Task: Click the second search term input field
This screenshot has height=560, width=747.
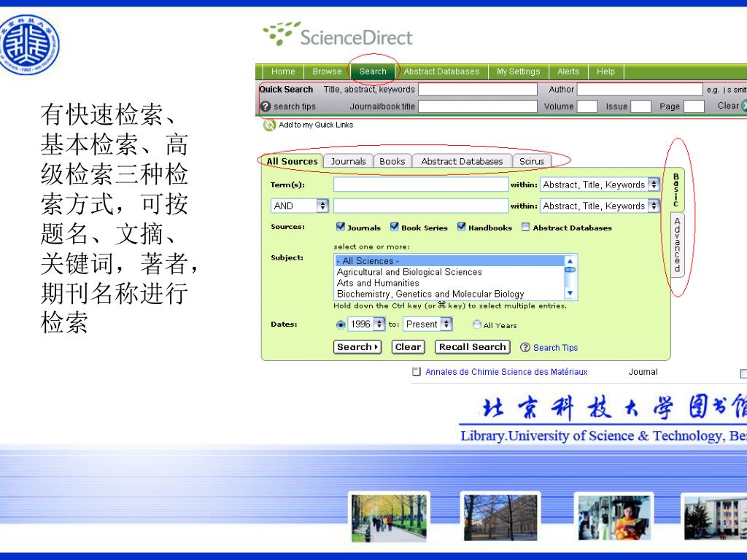Action: [421, 206]
